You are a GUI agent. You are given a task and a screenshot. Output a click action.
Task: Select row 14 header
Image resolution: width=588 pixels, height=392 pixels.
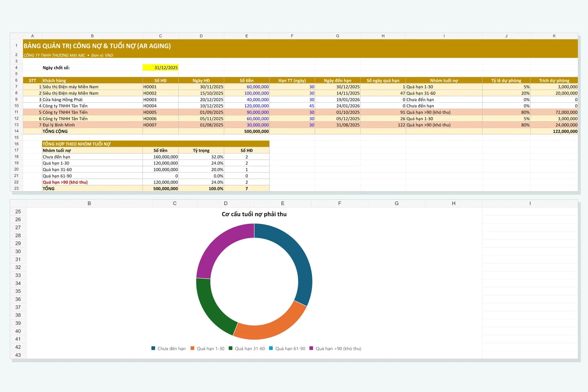[16, 131]
